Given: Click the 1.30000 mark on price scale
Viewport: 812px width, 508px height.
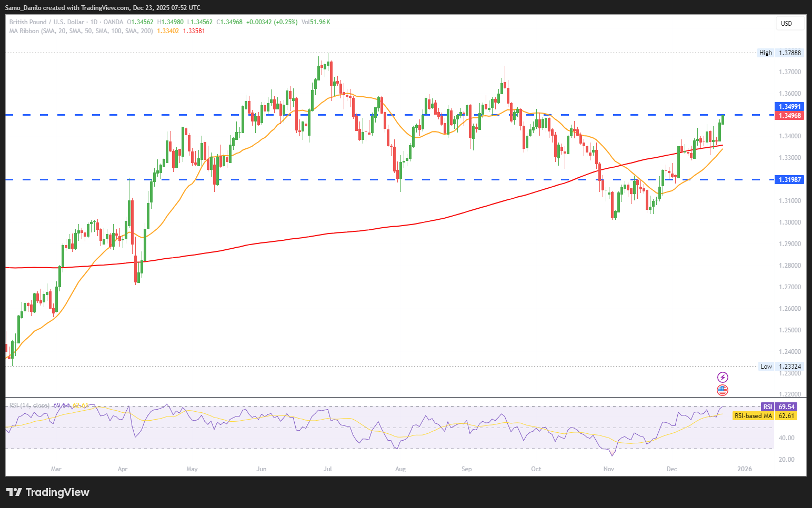Looking at the screenshot, I should [x=790, y=222].
